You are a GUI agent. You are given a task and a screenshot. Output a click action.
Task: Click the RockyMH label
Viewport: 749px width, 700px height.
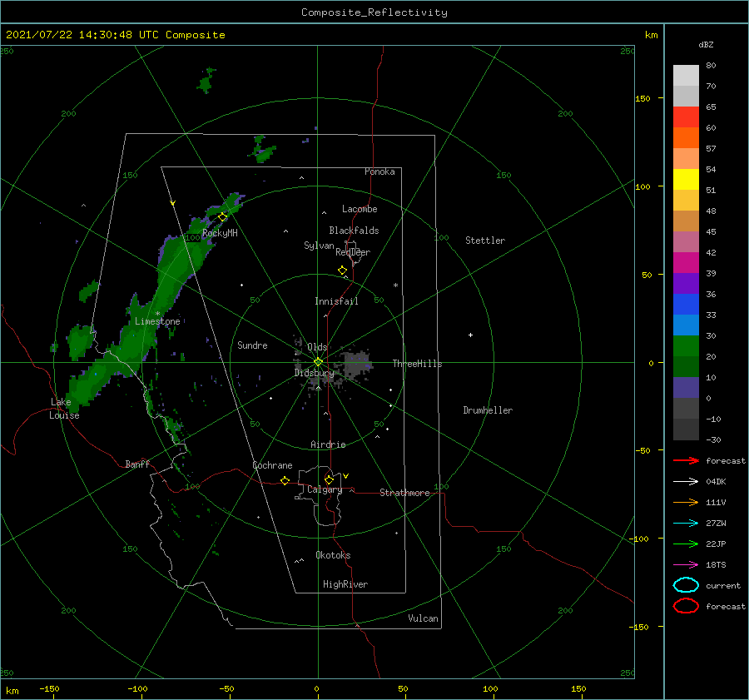click(220, 233)
